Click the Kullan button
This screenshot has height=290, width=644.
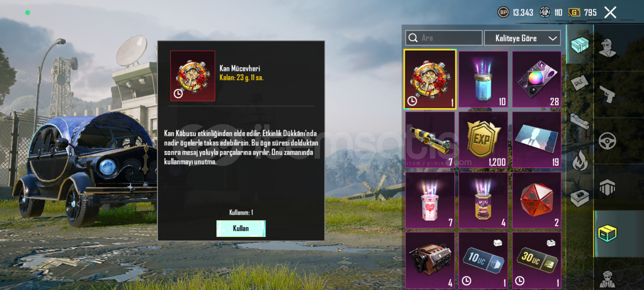(241, 229)
